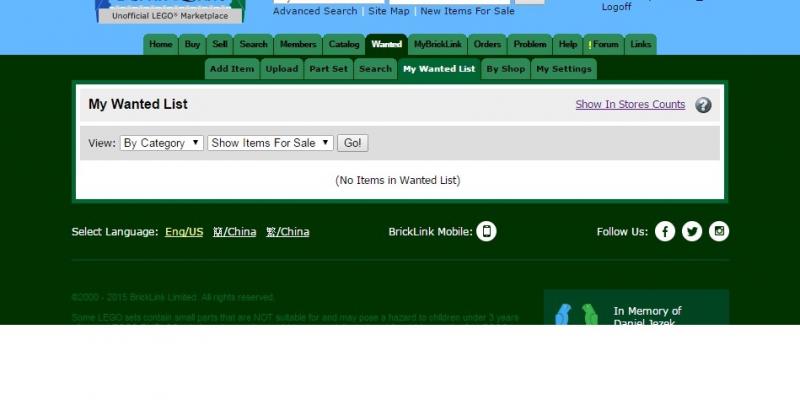Click the Logoff link
The height and width of the screenshot is (405, 800).
click(616, 7)
